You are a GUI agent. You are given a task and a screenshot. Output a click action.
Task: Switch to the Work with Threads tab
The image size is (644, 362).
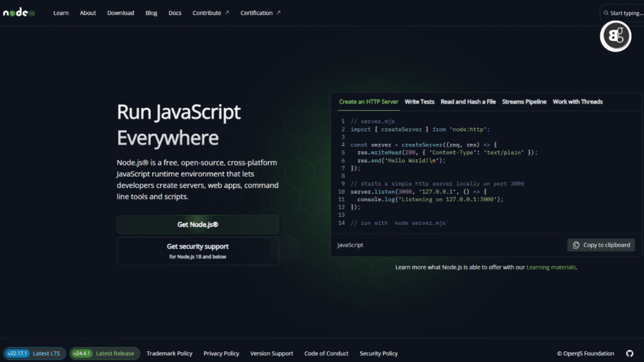[x=577, y=101]
